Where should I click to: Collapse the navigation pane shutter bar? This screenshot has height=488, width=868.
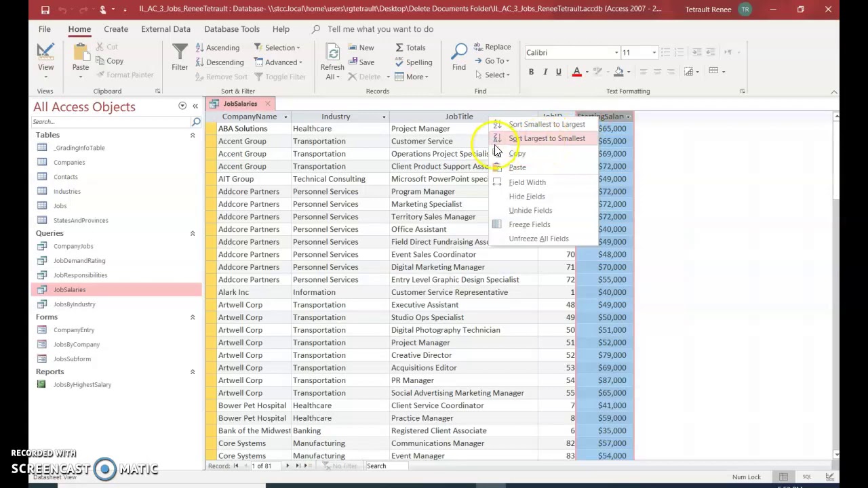pos(195,106)
